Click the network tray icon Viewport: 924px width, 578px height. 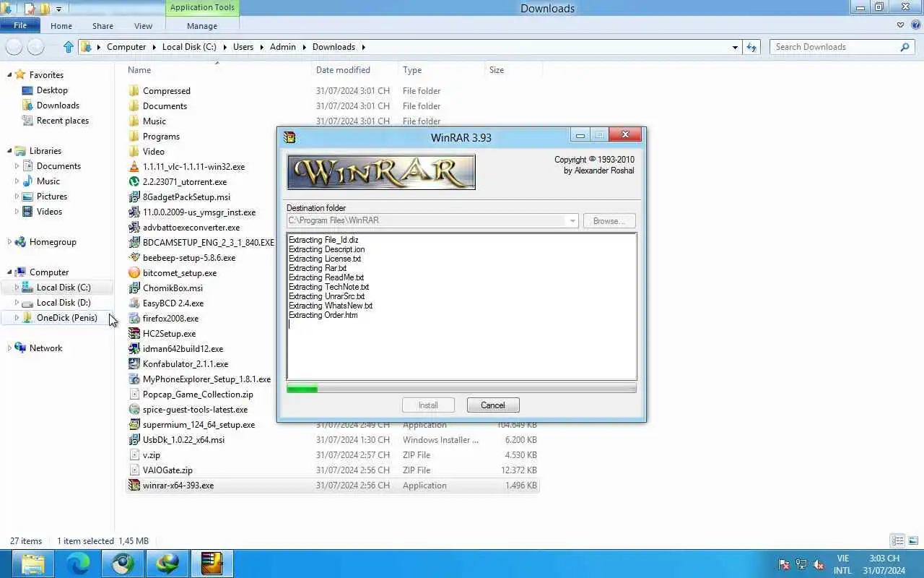801,564
